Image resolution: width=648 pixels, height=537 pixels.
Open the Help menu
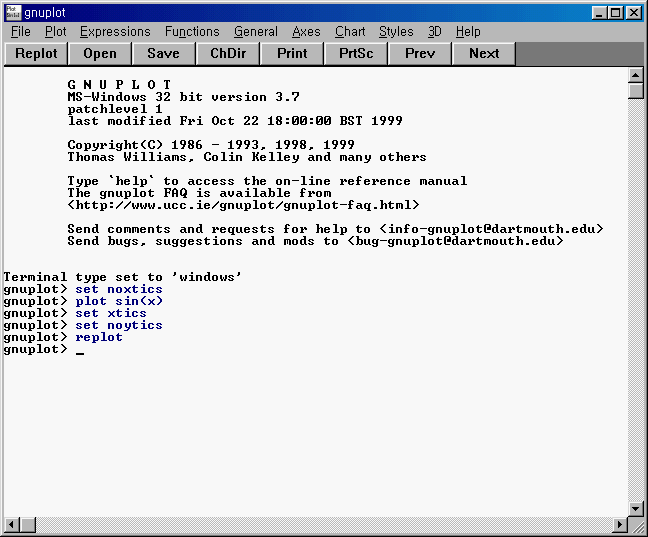click(468, 31)
